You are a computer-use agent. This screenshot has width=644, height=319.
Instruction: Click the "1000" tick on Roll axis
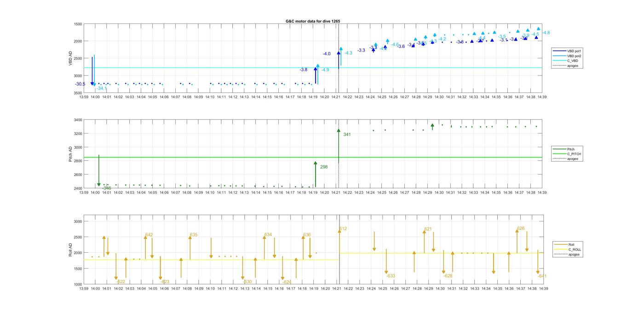tap(78, 284)
